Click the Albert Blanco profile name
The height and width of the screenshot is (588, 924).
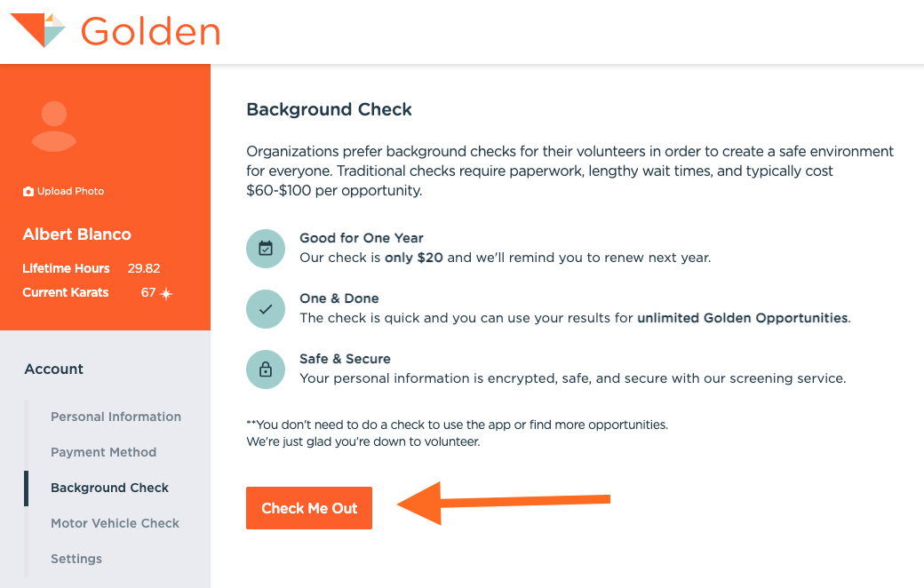tap(76, 234)
